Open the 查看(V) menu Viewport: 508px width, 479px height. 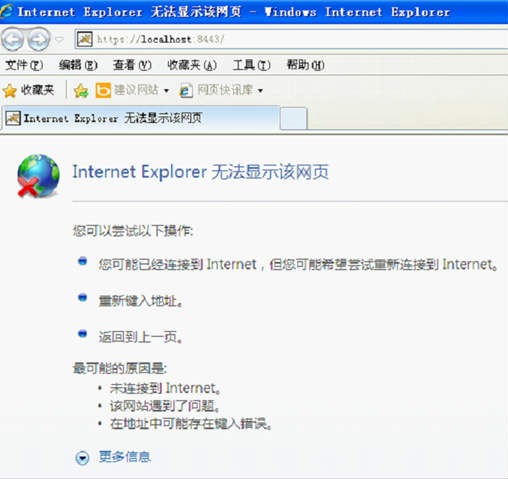coord(132,65)
